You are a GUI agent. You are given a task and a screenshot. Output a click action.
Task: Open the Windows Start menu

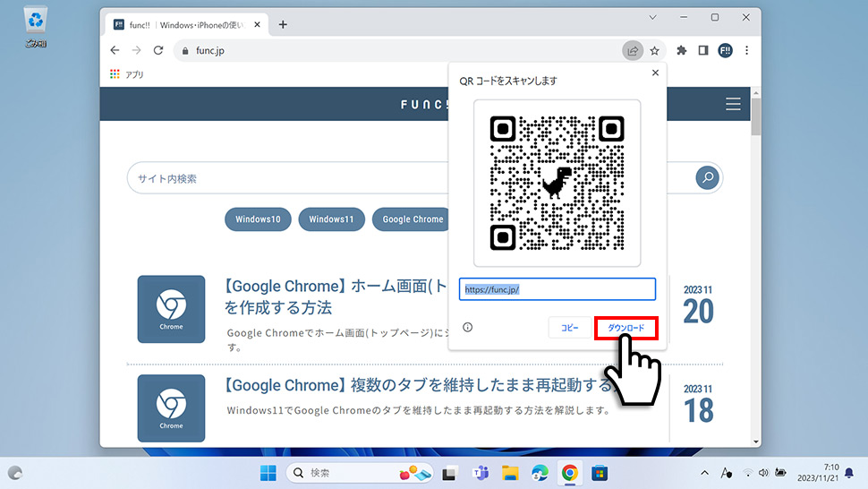coord(268,473)
